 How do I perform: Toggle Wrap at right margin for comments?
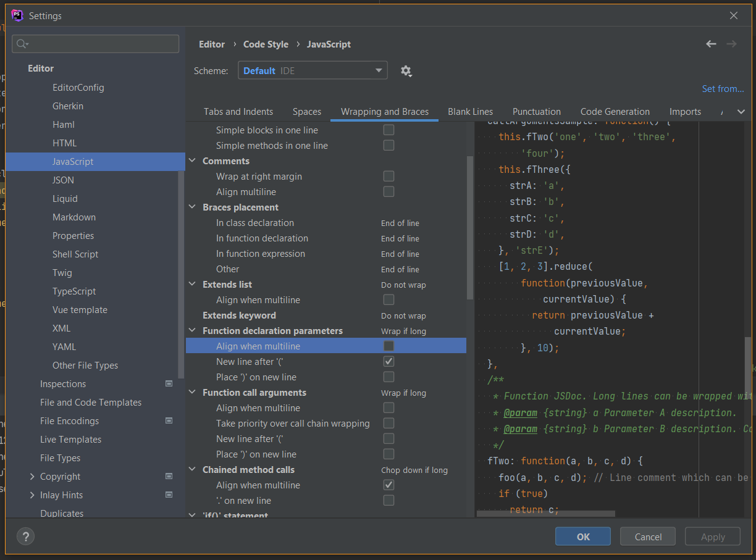pos(388,177)
